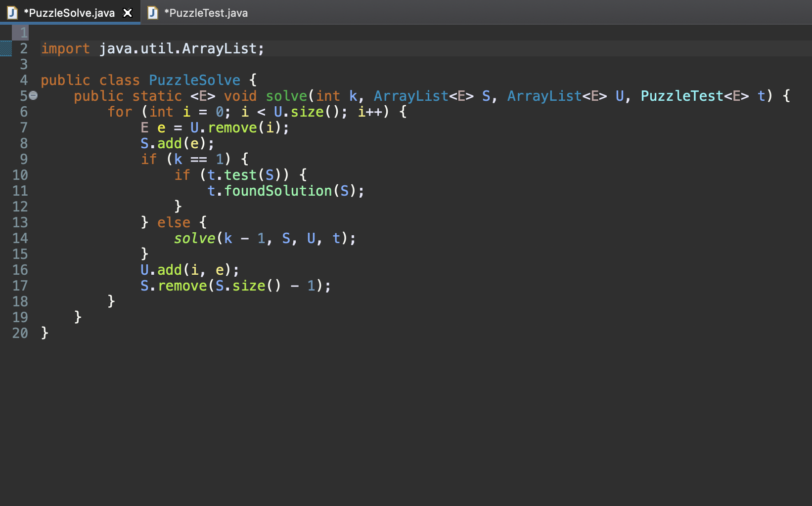Select the PuzzleSolve.java editor tab

tap(69, 13)
